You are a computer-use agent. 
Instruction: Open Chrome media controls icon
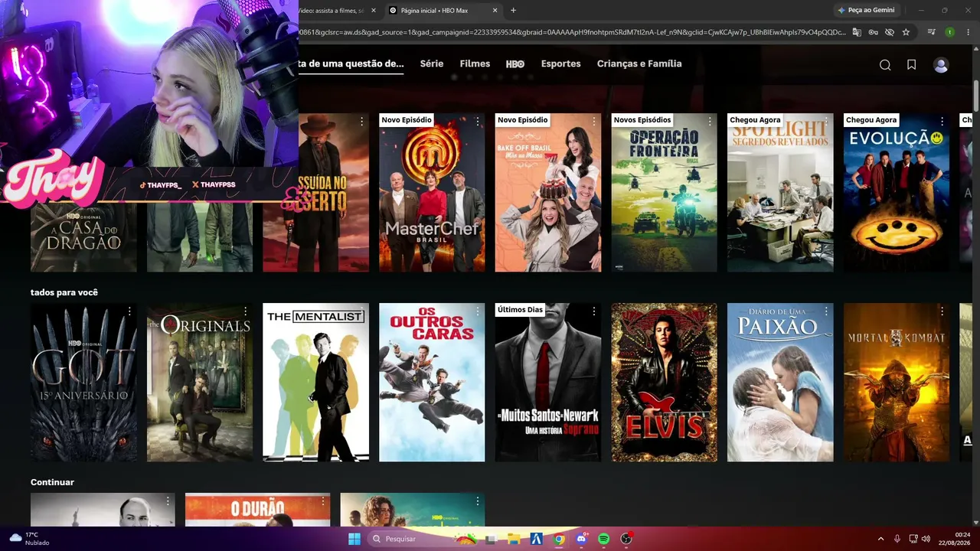[932, 32]
